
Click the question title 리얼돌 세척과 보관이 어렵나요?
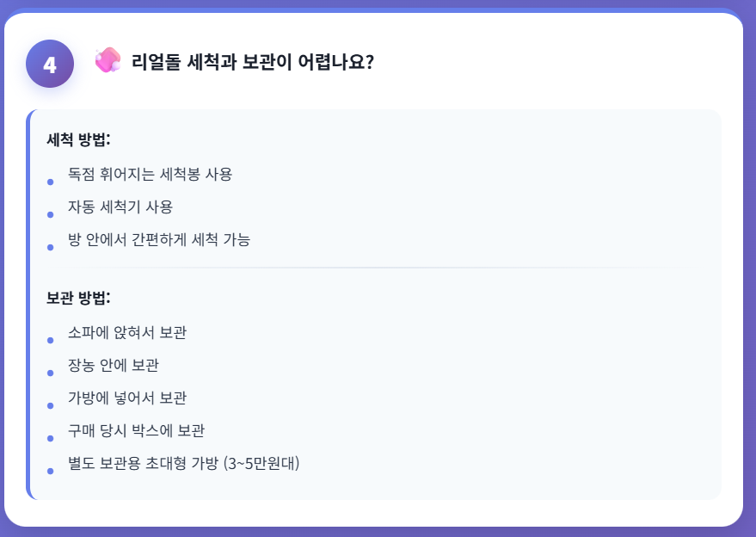click(252, 62)
